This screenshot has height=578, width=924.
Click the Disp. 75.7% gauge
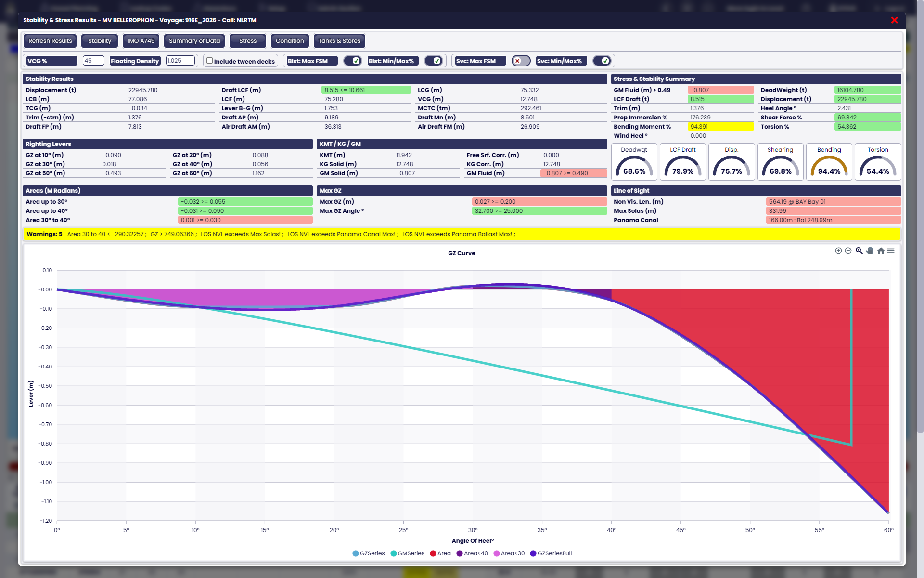click(x=731, y=162)
